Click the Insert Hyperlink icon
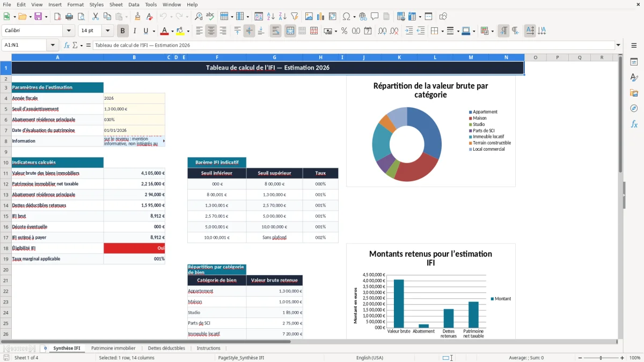The height and width of the screenshot is (362, 644). point(363,17)
